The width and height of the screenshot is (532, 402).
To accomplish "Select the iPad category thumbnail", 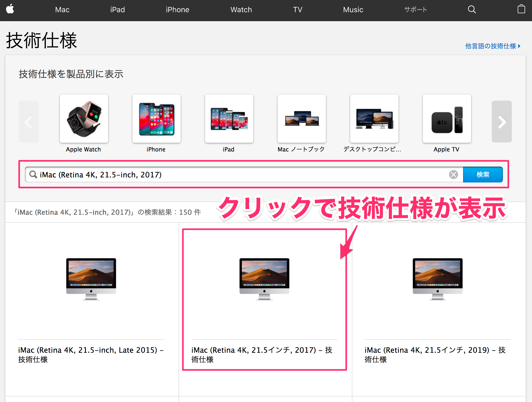I will (x=229, y=119).
